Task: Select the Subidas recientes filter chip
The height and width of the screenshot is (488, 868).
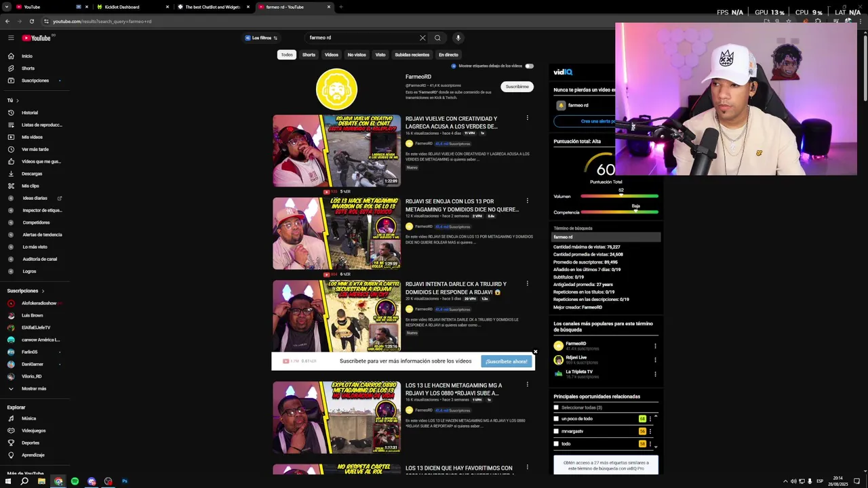Action: point(412,55)
